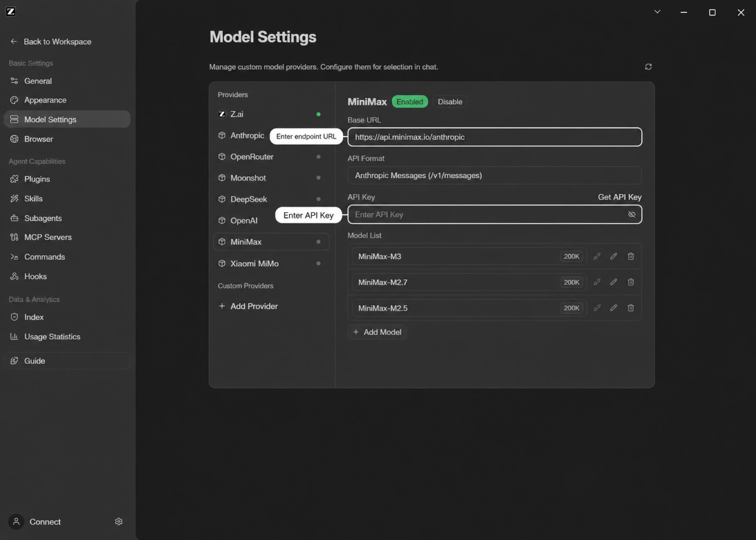Click the MiniMax-M2.5 model name
This screenshot has width=756, height=540.
click(383, 308)
